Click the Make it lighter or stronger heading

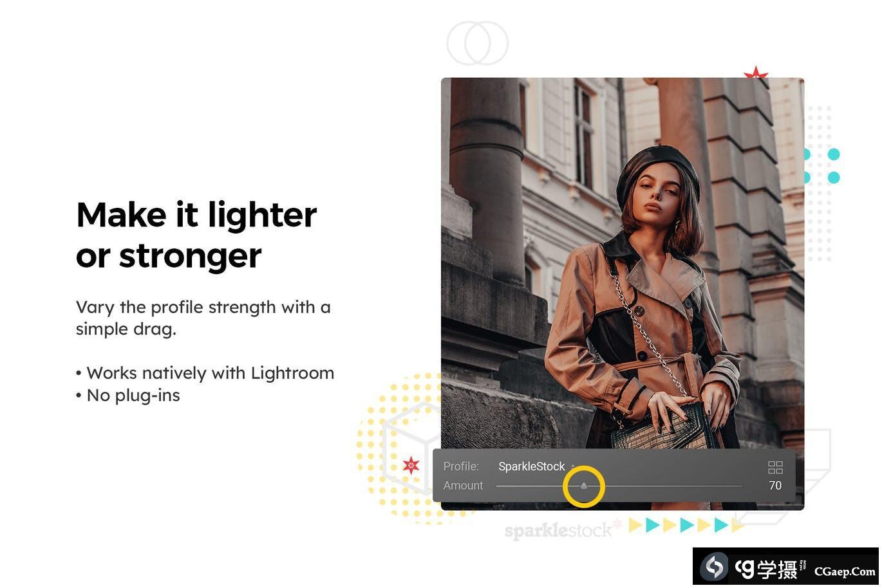(198, 235)
